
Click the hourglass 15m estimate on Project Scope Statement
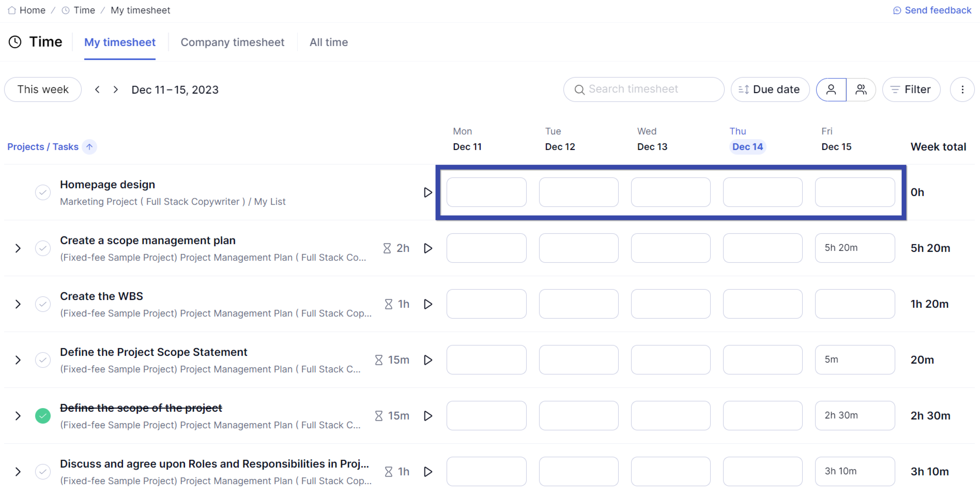click(x=392, y=360)
